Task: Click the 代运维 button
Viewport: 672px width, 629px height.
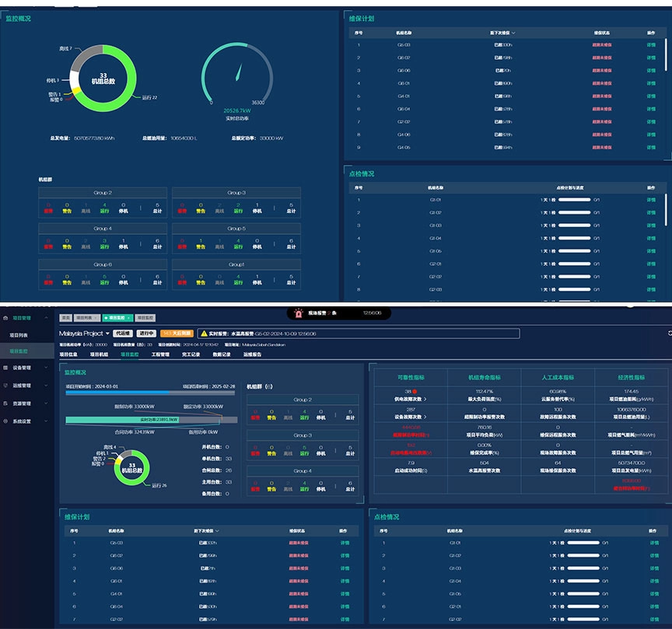Action: (x=122, y=333)
